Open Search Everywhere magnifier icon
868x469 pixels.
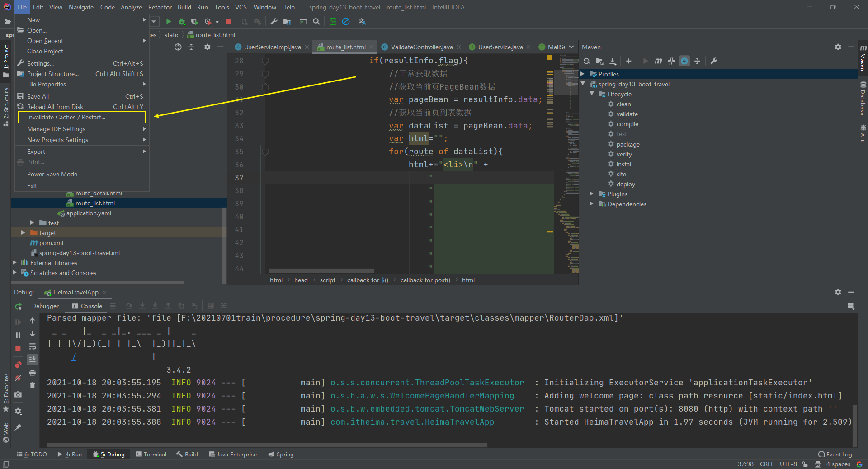pyautogui.click(x=316, y=22)
